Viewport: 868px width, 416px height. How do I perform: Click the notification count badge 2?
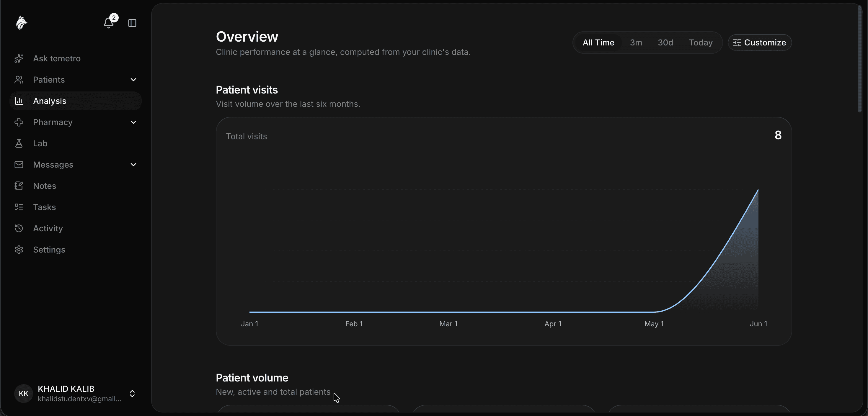pyautogui.click(x=114, y=17)
